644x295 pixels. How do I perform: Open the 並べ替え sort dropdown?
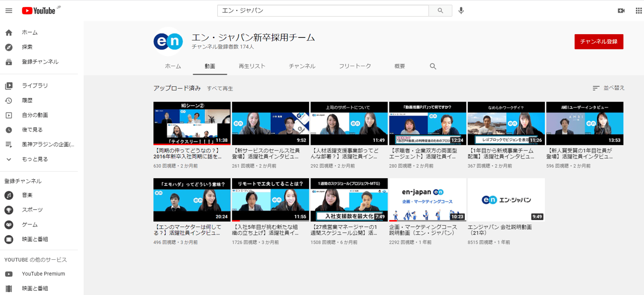(608, 88)
